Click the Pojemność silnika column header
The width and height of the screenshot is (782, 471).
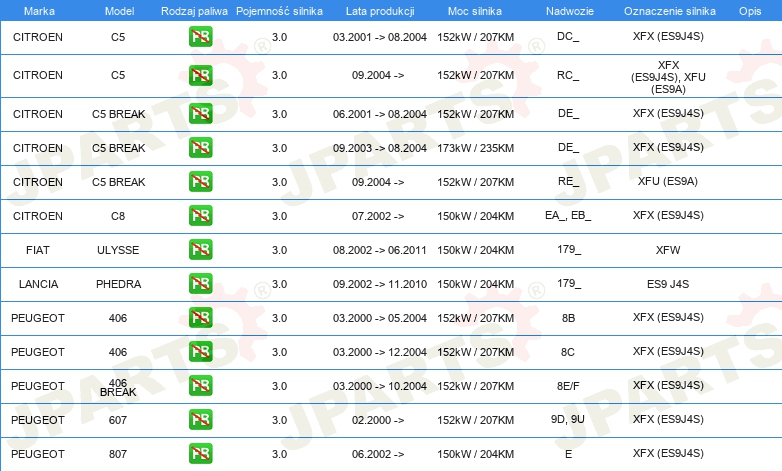tap(279, 11)
